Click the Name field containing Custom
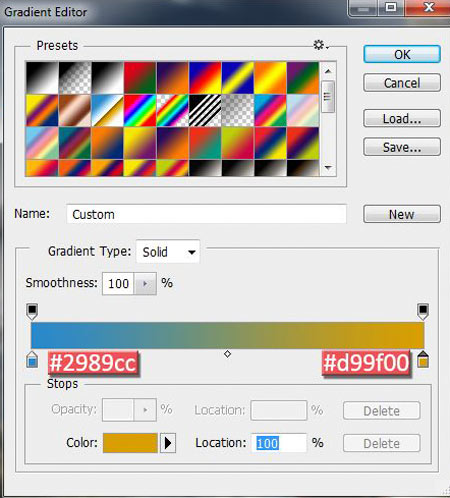 click(x=206, y=214)
